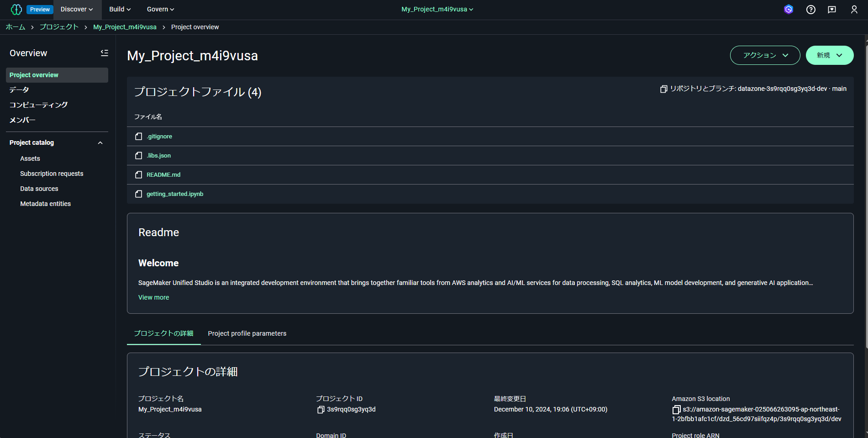Click the Preview badge
The image size is (868, 438).
pos(40,10)
